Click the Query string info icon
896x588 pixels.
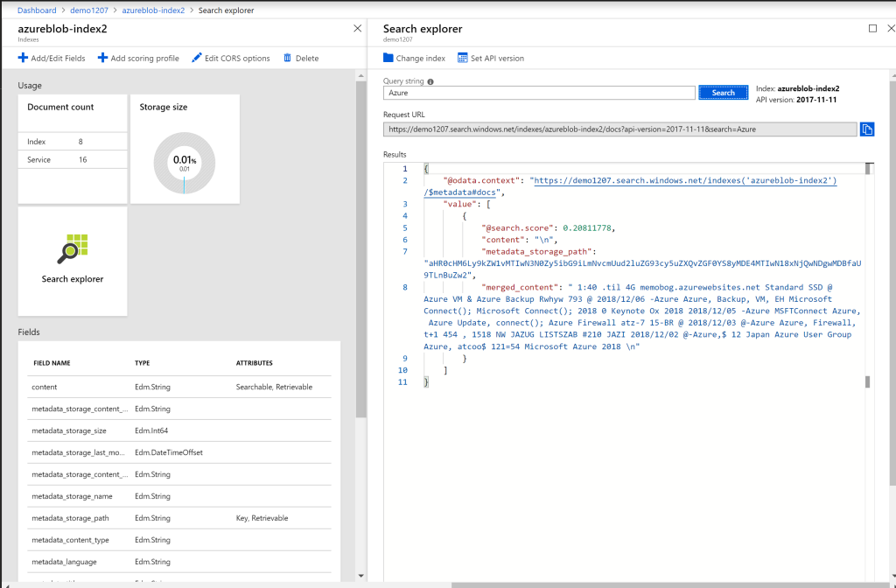coord(430,81)
